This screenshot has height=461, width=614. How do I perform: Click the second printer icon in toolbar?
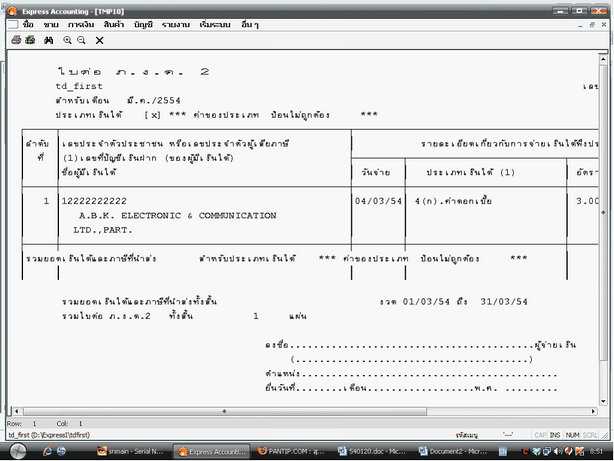tap(32, 40)
